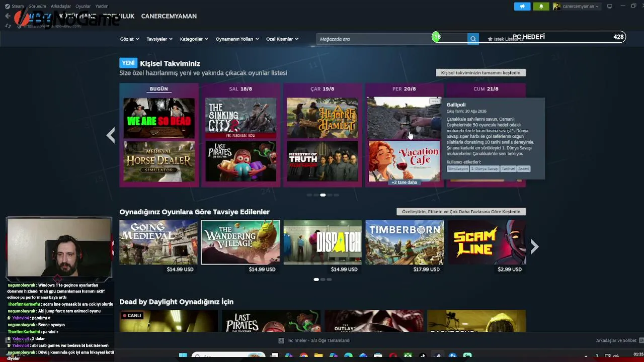The width and height of the screenshot is (644, 362).
Task: Open the Arkadaşlar menu
Action: pyautogui.click(x=61, y=7)
